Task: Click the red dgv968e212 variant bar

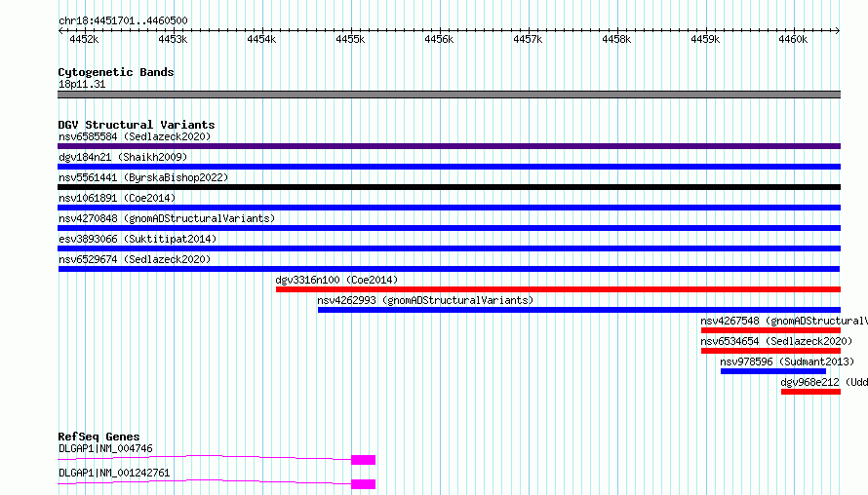Action: coord(810,392)
